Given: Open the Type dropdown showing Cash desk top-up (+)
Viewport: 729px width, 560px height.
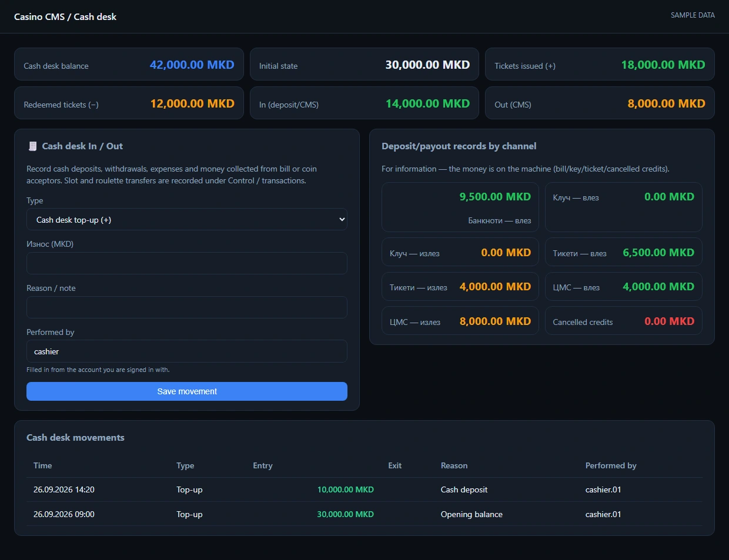Looking at the screenshot, I should (187, 220).
